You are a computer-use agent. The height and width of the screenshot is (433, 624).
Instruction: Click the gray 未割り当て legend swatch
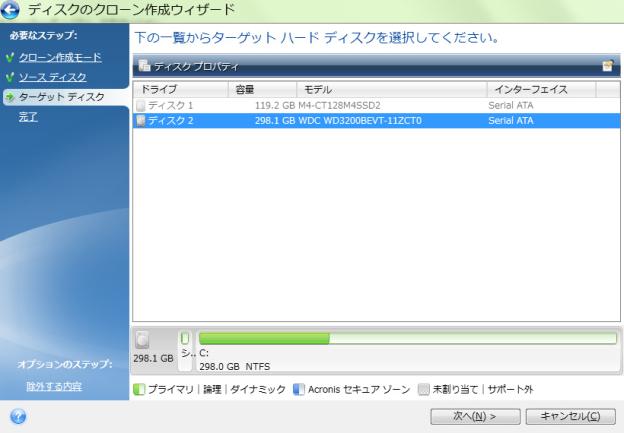point(424,389)
